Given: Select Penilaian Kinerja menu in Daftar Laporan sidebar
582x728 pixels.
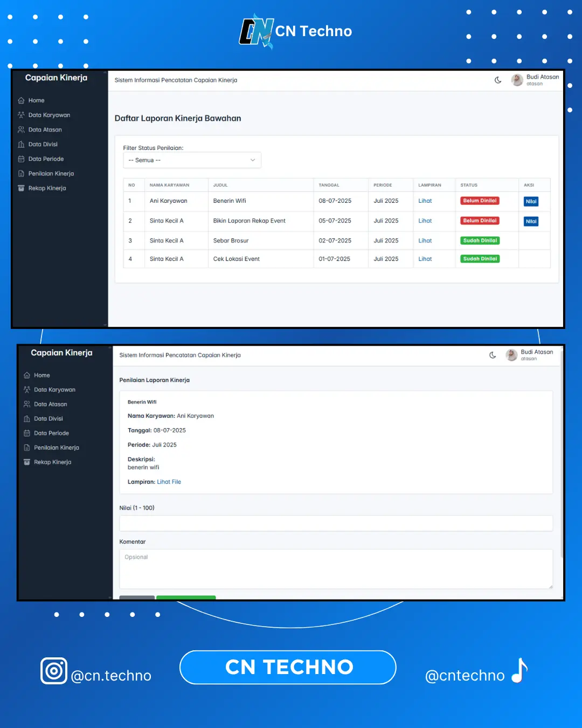Looking at the screenshot, I should click(51, 174).
